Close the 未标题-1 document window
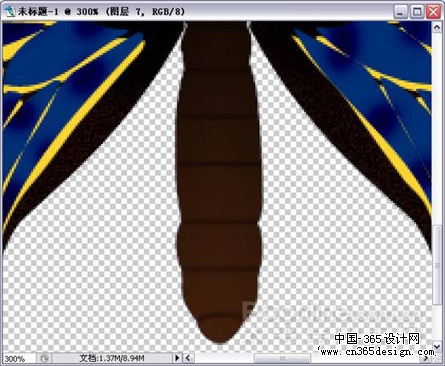Screen dimensions: 445x366 pyautogui.click(x=433, y=12)
